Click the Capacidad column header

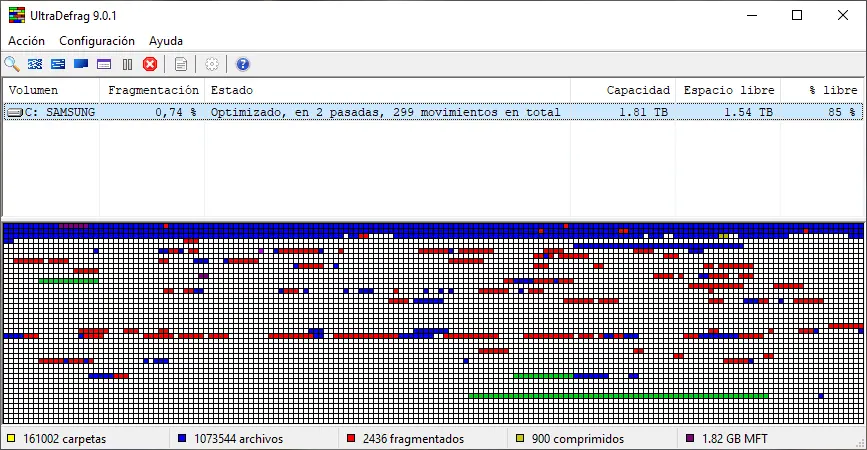pyautogui.click(x=623, y=90)
